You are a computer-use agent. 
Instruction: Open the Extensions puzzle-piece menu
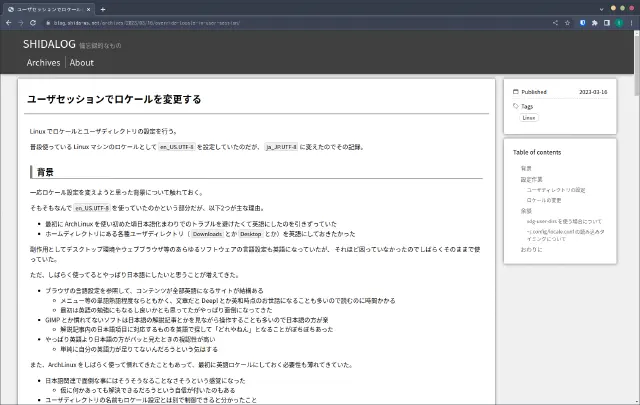(x=595, y=23)
